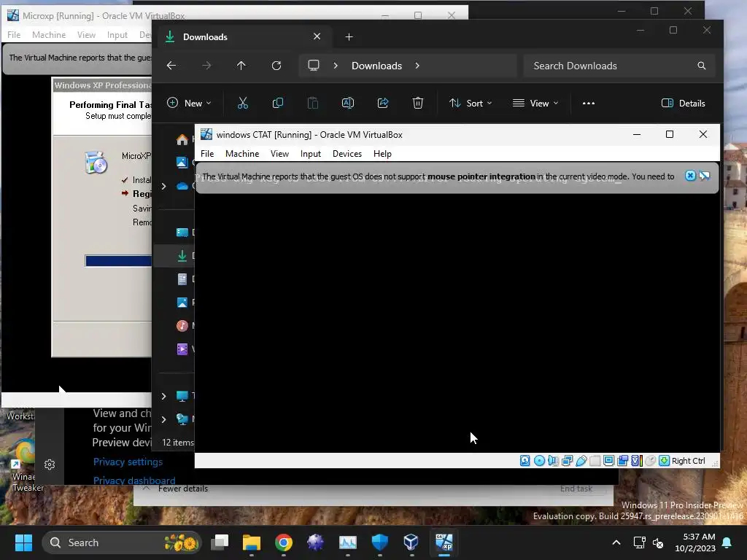Open the New dropdown in Explorer
The height and width of the screenshot is (560, 747).
click(x=189, y=103)
